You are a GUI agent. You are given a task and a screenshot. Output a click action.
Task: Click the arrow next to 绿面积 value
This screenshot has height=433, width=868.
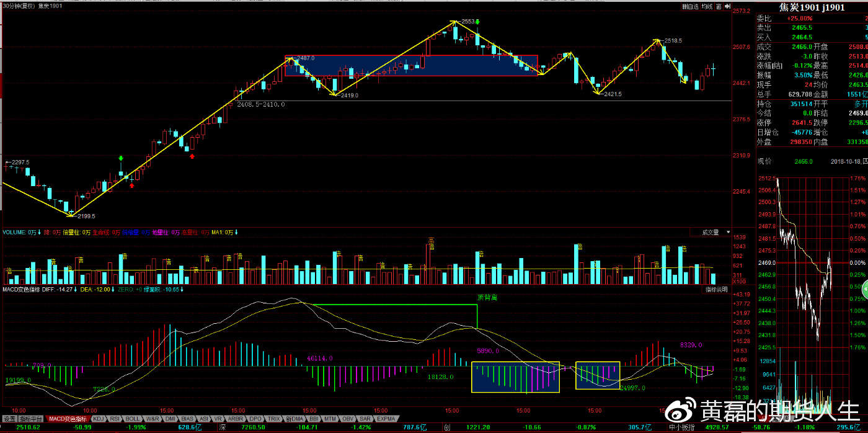tap(182, 289)
